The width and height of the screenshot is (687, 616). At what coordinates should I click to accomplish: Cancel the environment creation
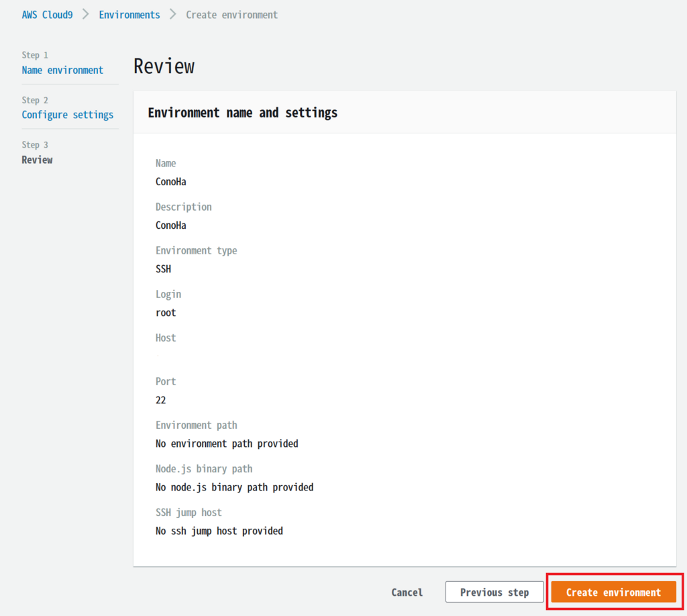coord(407,593)
